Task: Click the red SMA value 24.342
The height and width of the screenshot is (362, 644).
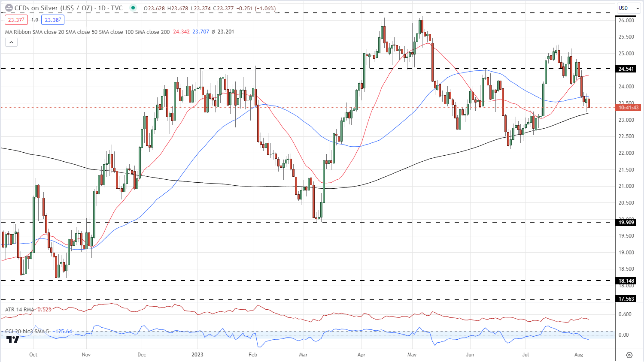Action: [181, 32]
